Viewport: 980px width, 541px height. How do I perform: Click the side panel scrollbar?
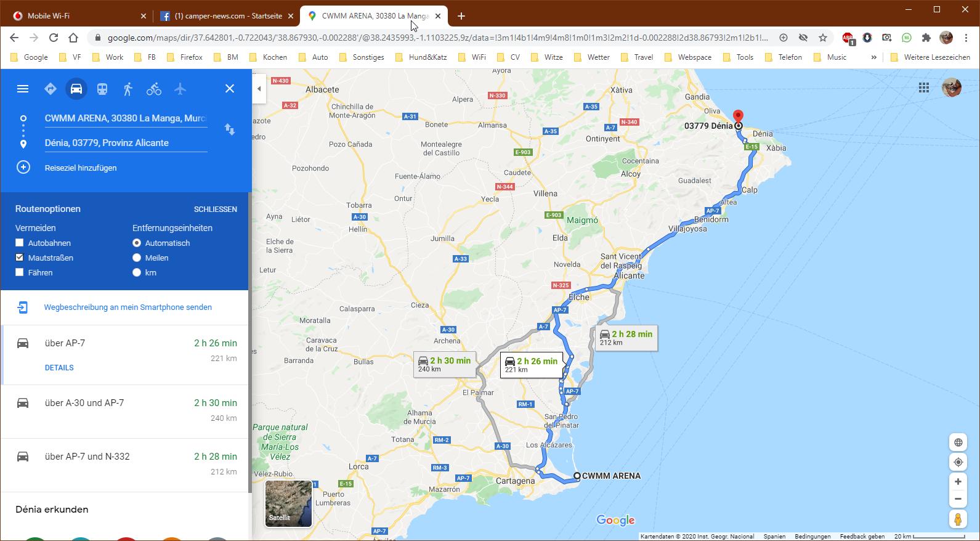(249, 343)
